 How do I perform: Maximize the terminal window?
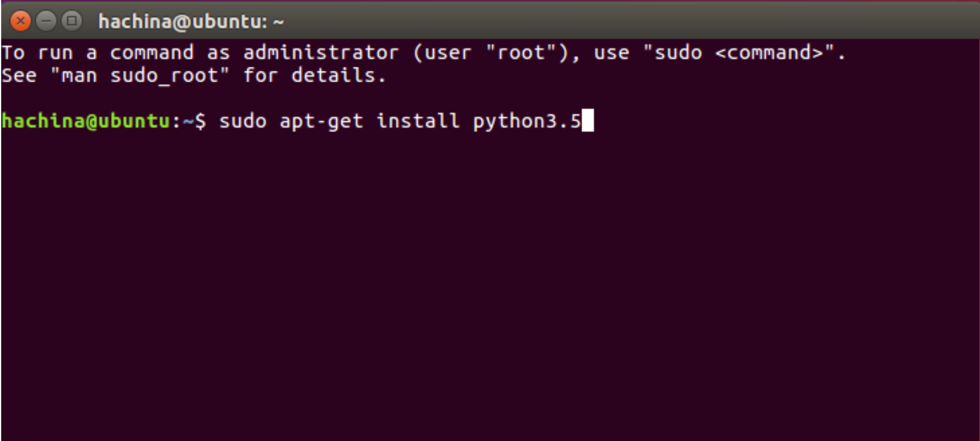click(72, 21)
